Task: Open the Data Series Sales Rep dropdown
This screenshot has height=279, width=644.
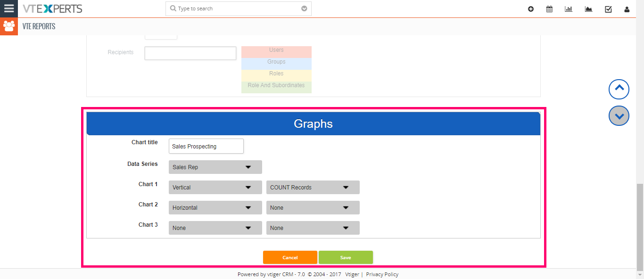Action: pyautogui.click(x=215, y=167)
